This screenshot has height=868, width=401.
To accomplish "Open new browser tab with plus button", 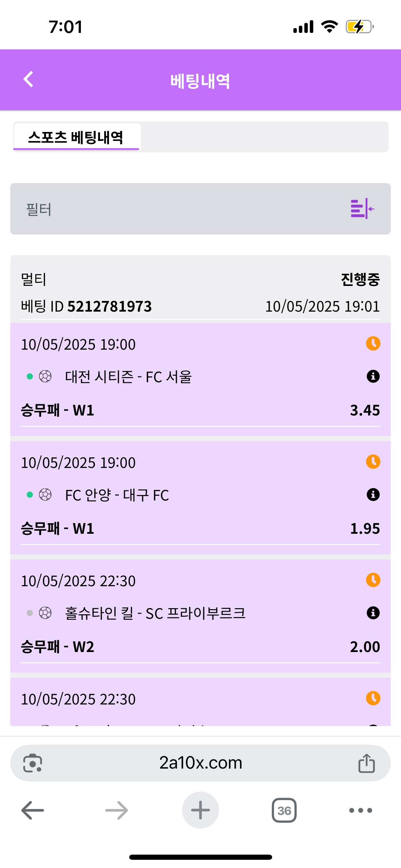I will coord(200,810).
